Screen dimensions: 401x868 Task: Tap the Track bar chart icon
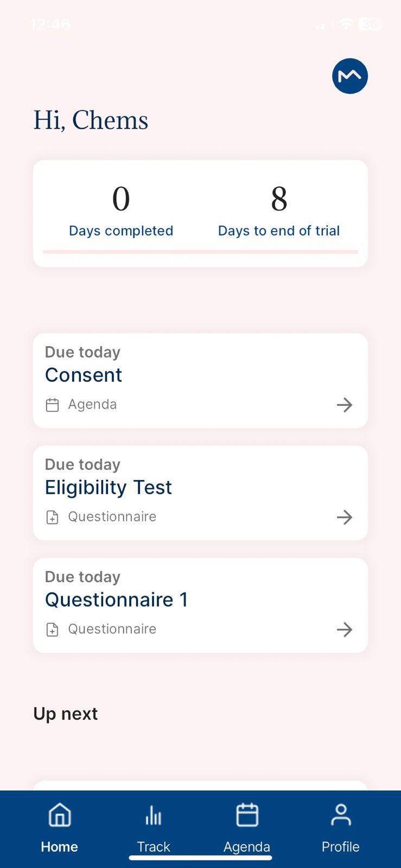pyautogui.click(x=154, y=815)
